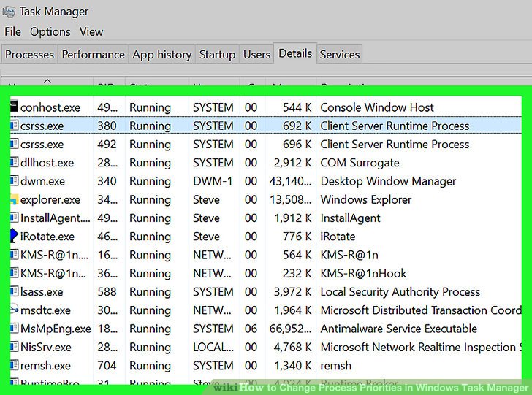Open the Options menu

click(50, 32)
